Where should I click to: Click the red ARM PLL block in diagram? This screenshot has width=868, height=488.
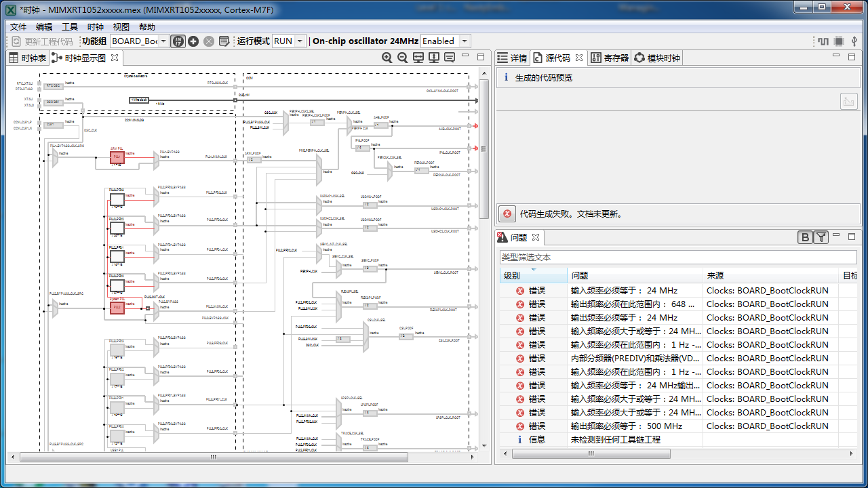[117, 157]
